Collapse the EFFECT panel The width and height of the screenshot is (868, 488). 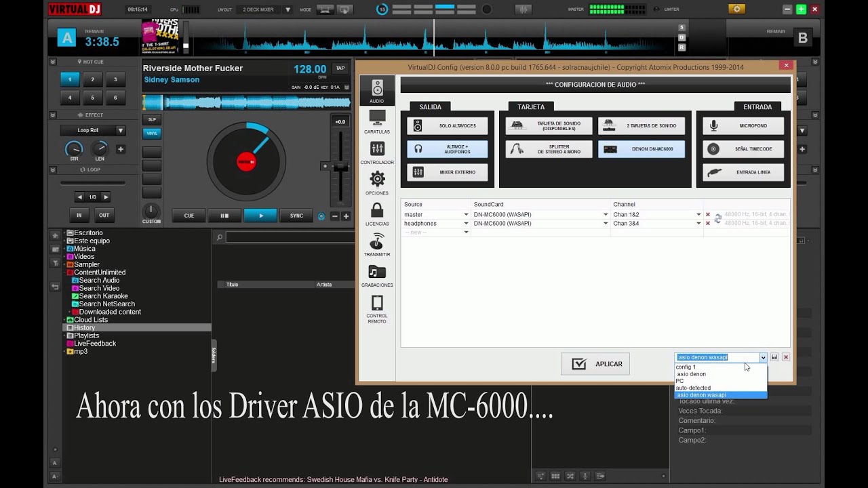pyautogui.click(x=53, y=115)
